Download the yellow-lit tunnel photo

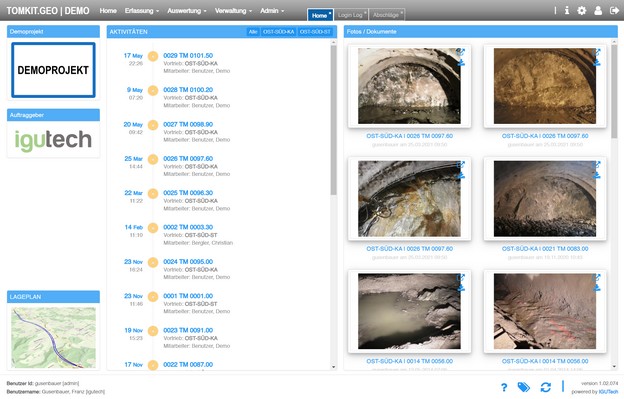[x=596, y=62]
